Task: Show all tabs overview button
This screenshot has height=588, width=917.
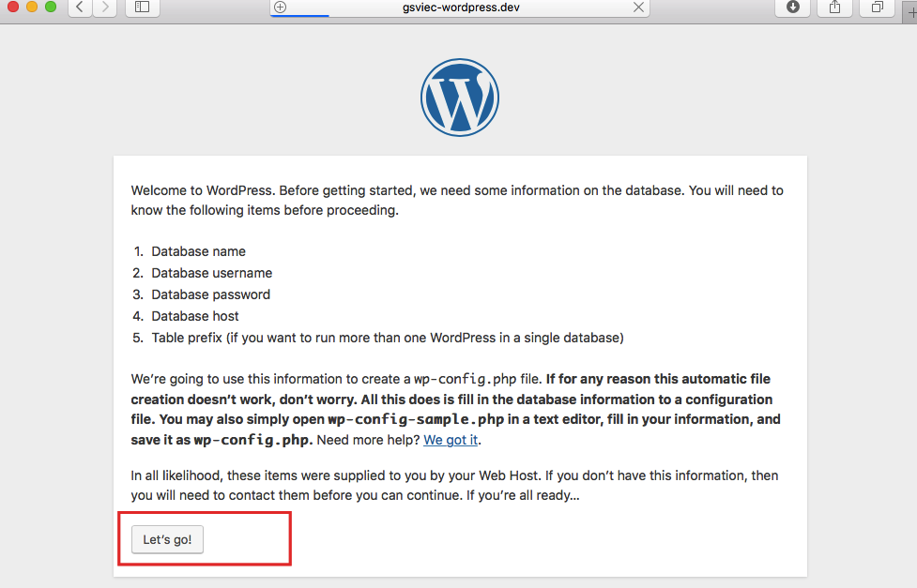Action: tap(878, 8)
